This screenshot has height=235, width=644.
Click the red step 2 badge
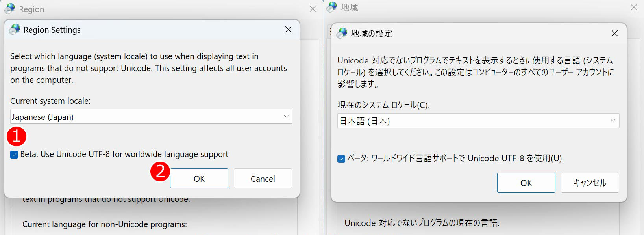[160, 172]
